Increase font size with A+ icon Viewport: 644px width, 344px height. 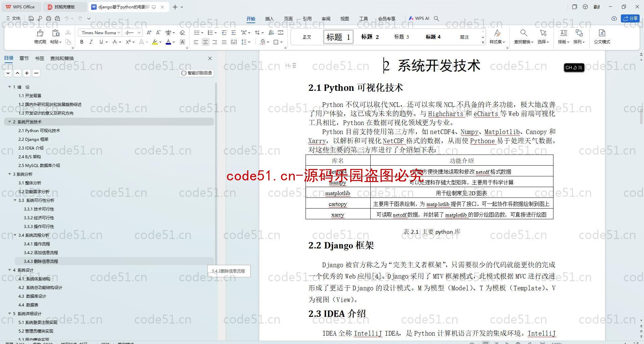[149, 33]
